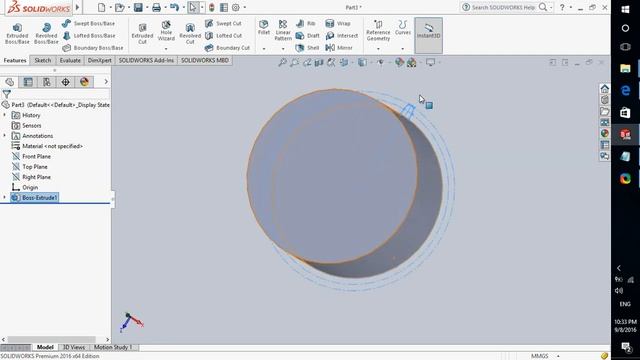Select the Revolved Boss/Base tool
The image size is (640, 360).
click(x=46, y=33)
